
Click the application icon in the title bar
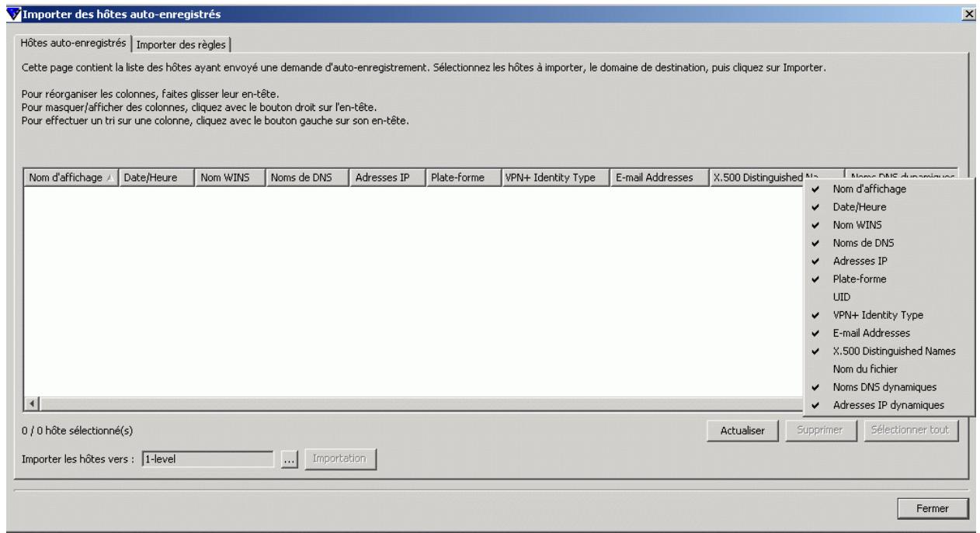click(x=16, y=13)
